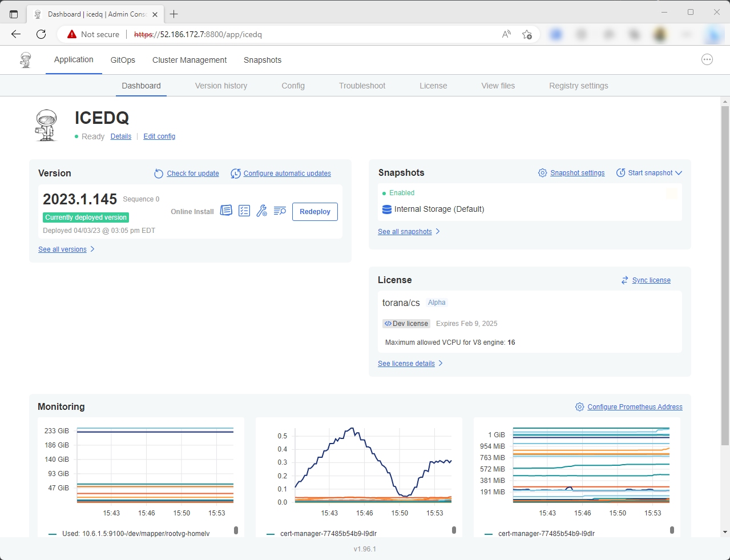Click the chevron next to See all versions
The image size is (730, 560).
coord(92,249)
